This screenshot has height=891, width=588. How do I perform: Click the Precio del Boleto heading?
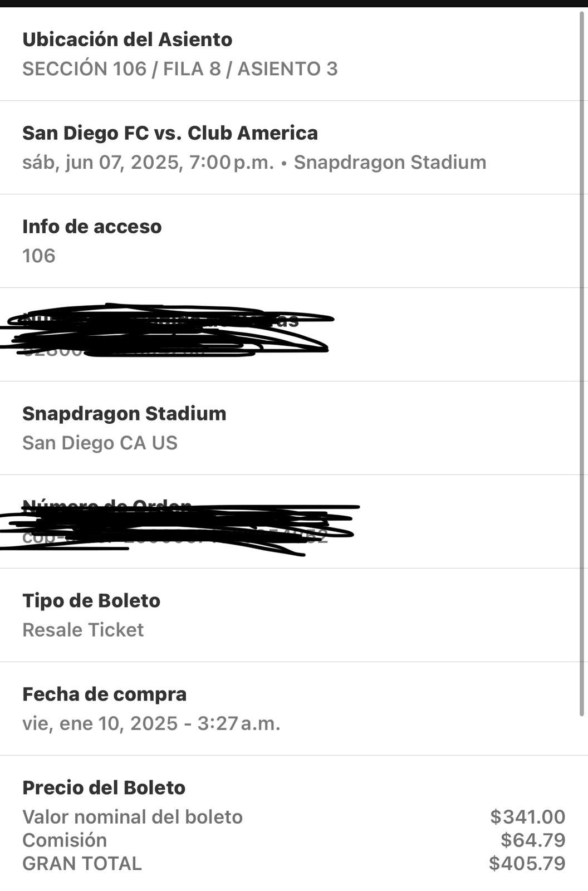[104, 788]
